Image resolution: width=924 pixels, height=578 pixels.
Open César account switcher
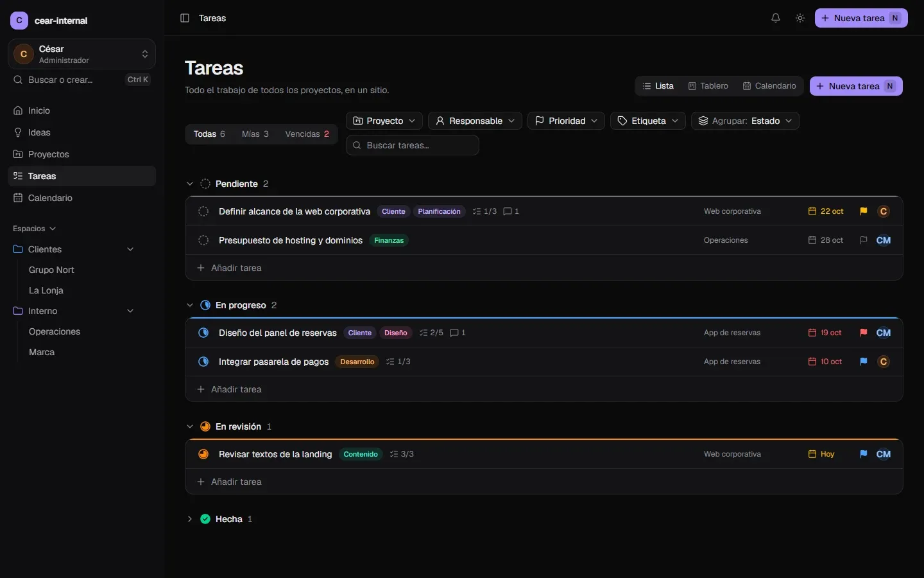pos(81,54)
